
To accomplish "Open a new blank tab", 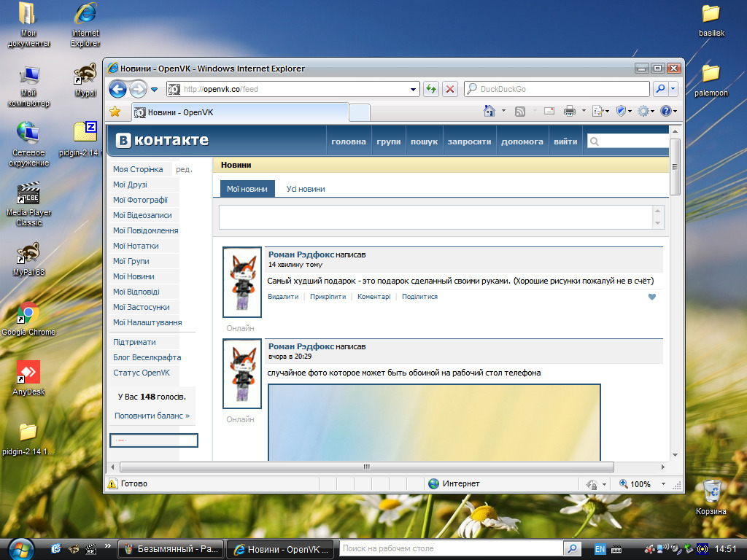I will [x=360, y=113].
